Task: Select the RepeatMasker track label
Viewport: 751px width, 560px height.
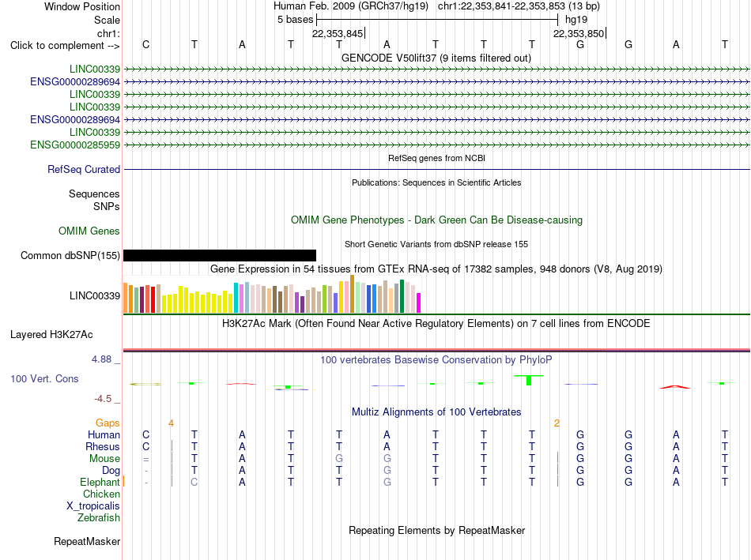Action: point(87,541)
